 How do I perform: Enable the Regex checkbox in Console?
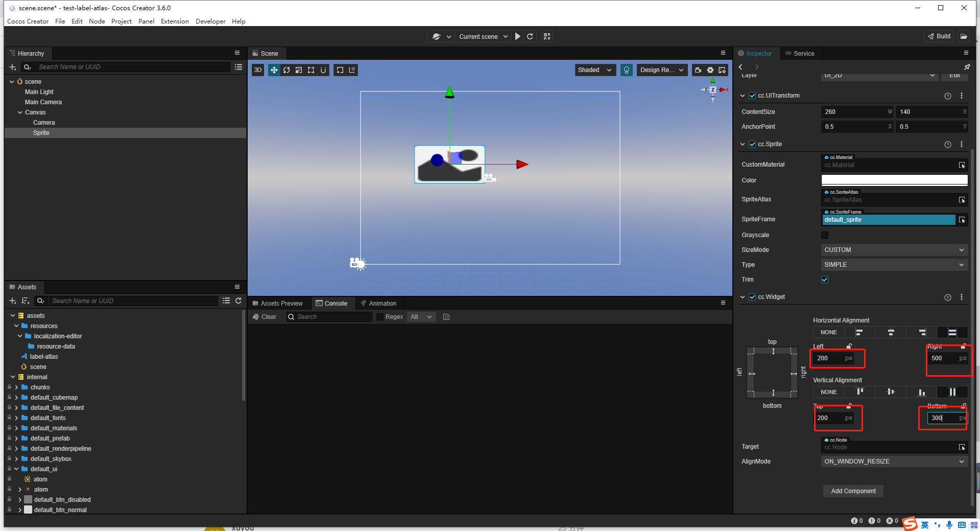380,317
